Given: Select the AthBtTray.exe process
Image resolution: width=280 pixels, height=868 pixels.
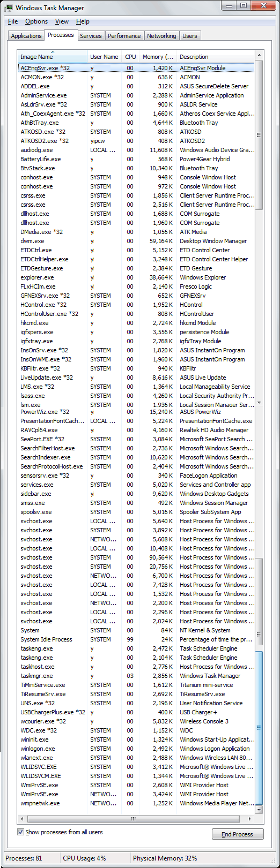Looking at the screenshot, I should [x=136, y=123].
